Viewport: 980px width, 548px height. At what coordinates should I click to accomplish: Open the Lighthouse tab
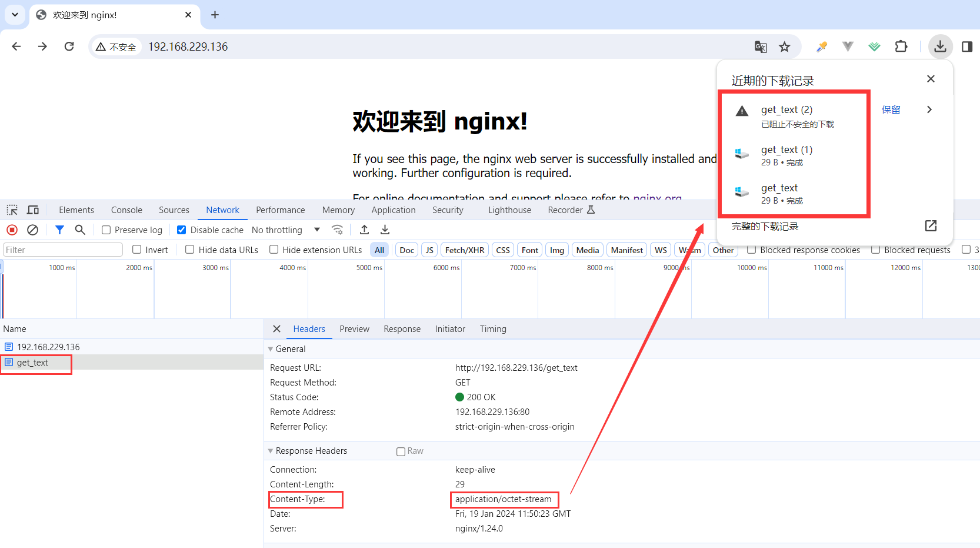coord(509,210)
